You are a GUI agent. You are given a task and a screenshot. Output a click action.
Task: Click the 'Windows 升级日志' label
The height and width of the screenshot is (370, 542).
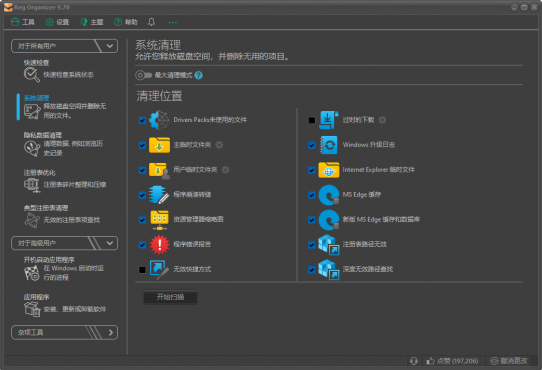pyautogui.click(x=368, y=145)
